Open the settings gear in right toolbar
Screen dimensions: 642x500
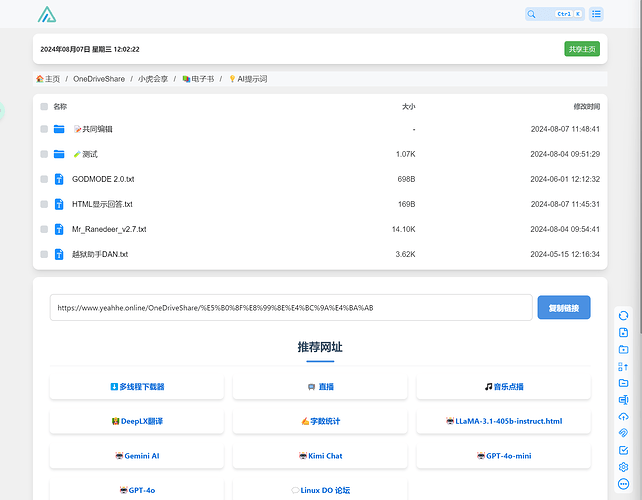coord(623,467)
